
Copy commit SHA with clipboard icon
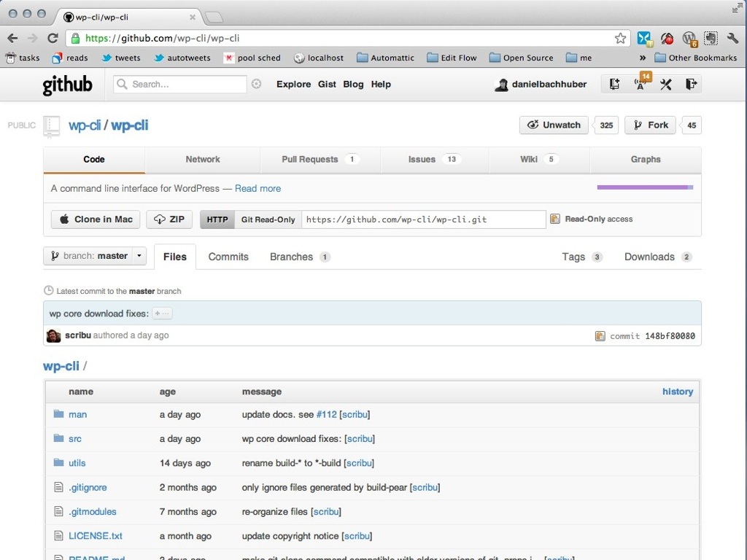coord(600,336)
